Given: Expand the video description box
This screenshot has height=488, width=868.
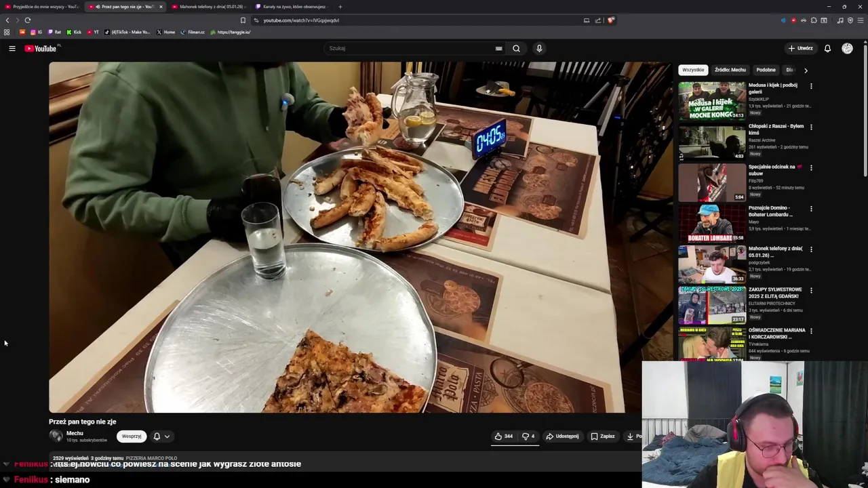Looking at the screenshot, I should (344, 460).
